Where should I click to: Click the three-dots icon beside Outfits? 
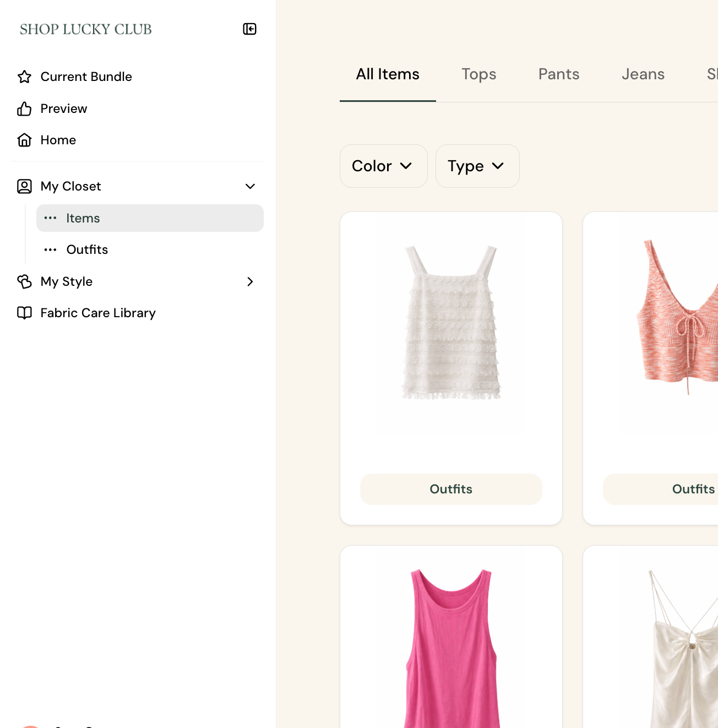[50, 249]
